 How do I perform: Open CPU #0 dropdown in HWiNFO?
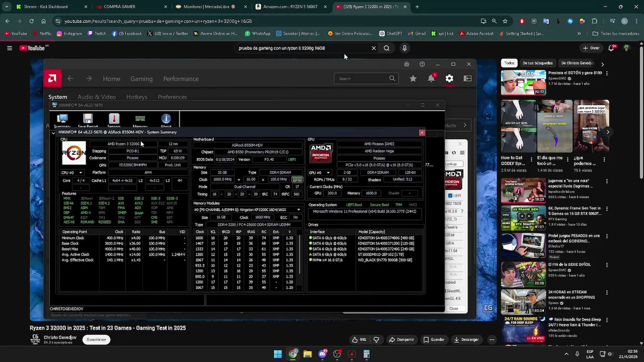(x=72, y=172)
